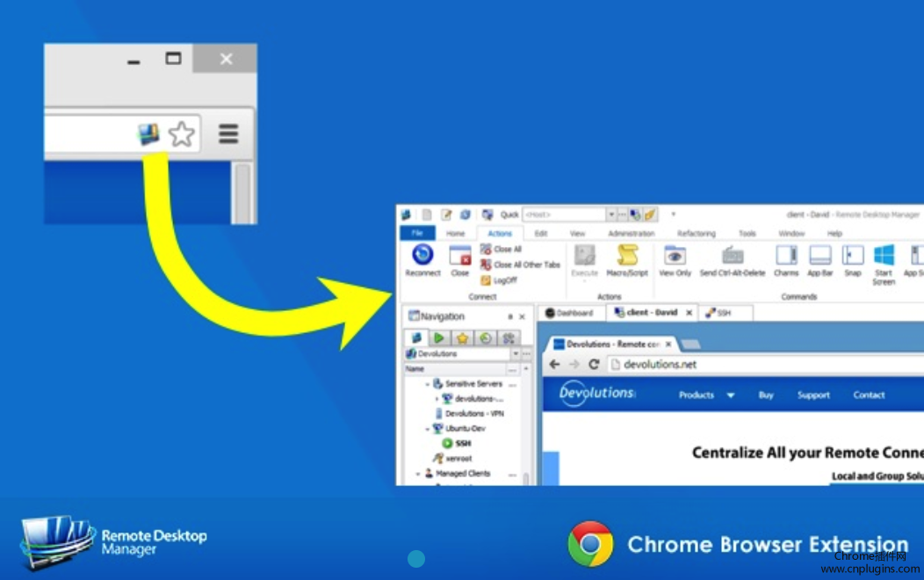The width and height of the screenshot is (924, 580).
Task: Click the Execute action icon
Action: coord(585,260)
